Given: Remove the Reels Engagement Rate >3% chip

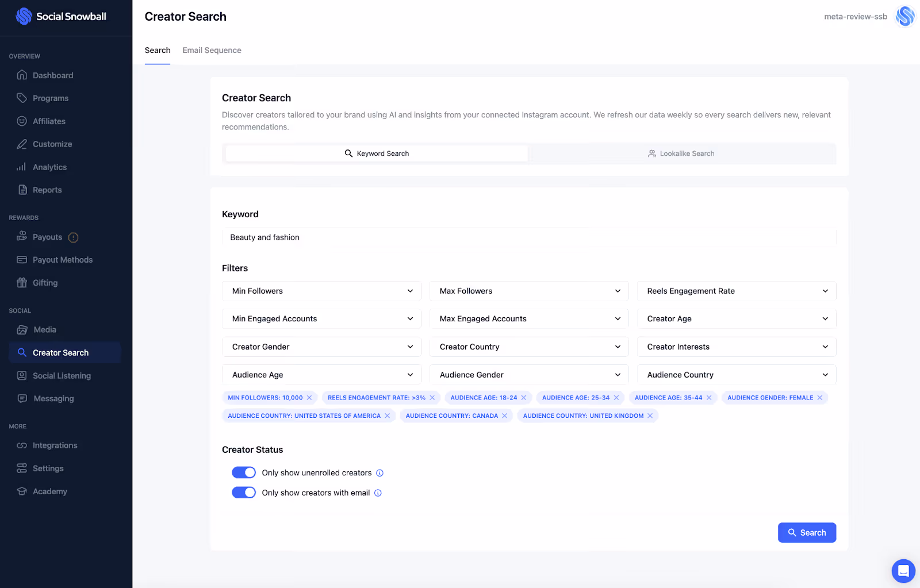Looking at the screenshot, I should pos(432,398).
